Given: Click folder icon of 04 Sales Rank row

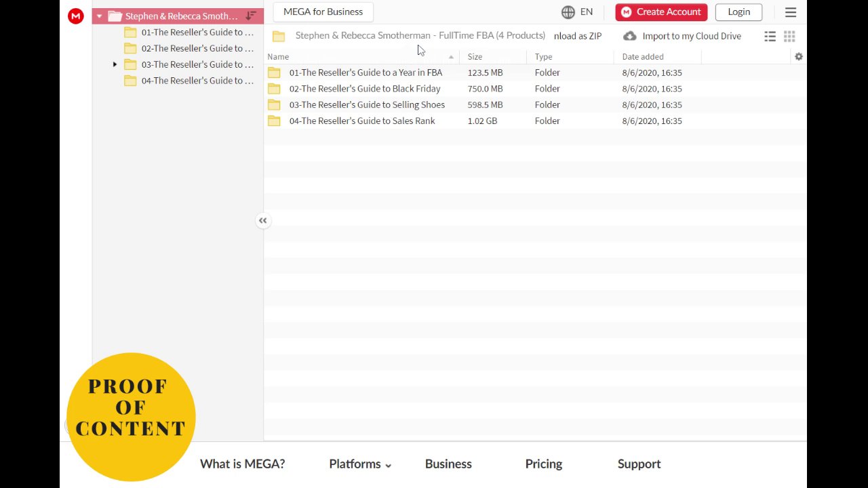Looking at the screenshot, I should tap(274, 121).
